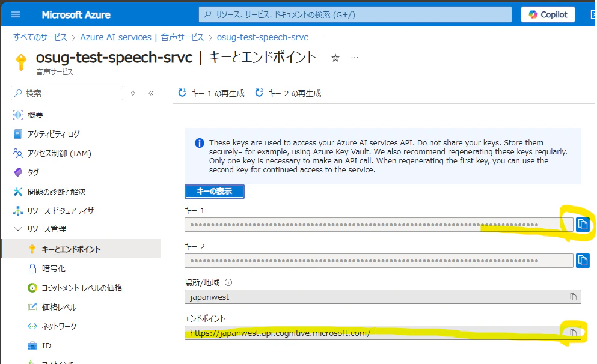Copy the japanwest region value
Image resolution: width=597 pixels, height=364 pixels.
click(574, 297)
